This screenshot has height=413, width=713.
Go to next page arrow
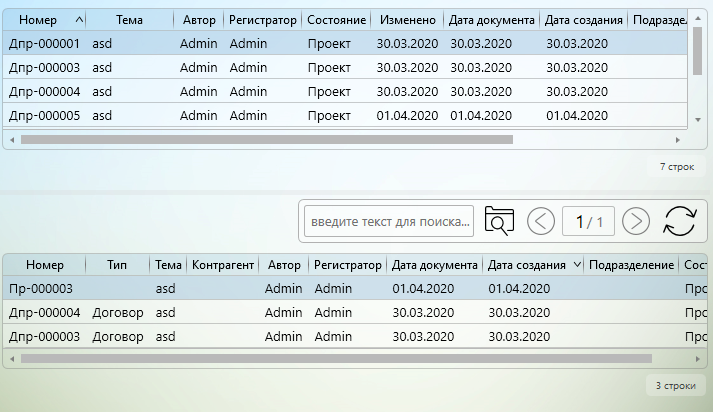tap(636, 221)
